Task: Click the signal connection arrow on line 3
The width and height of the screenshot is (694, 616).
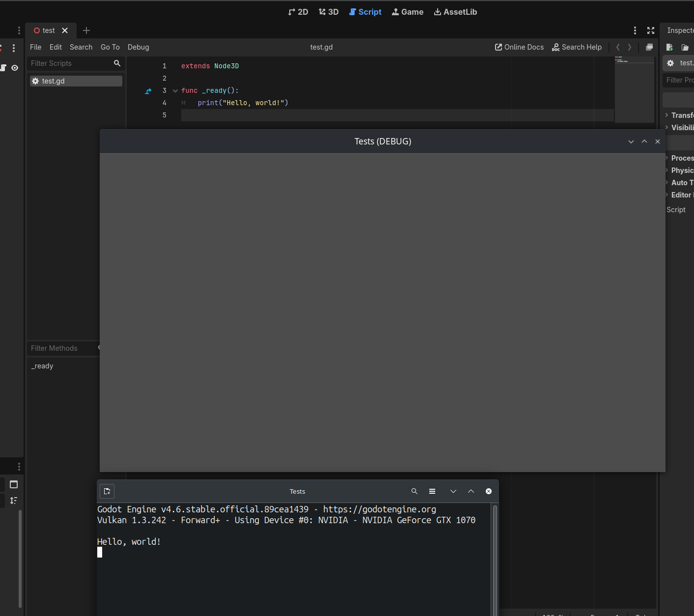Action: click(x=148, y=91)
